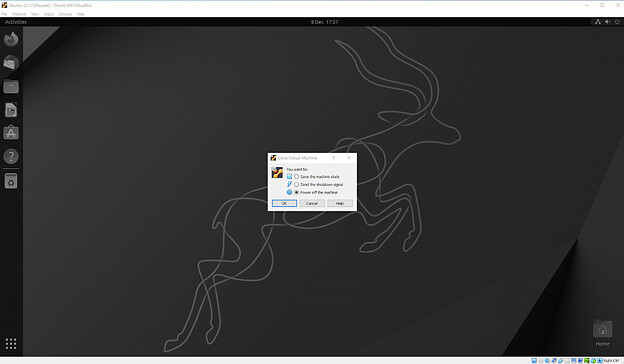The width and height of the screenshot is (624, 364).
Task: Confirm with the OK button
Action: [284, 203]
